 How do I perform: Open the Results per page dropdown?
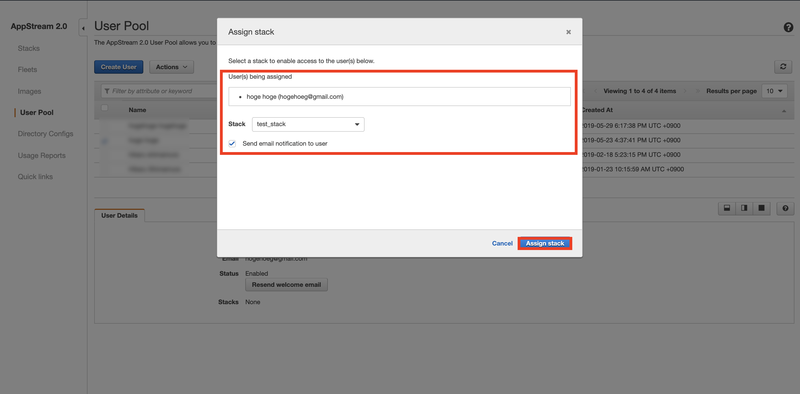(774, 91)
